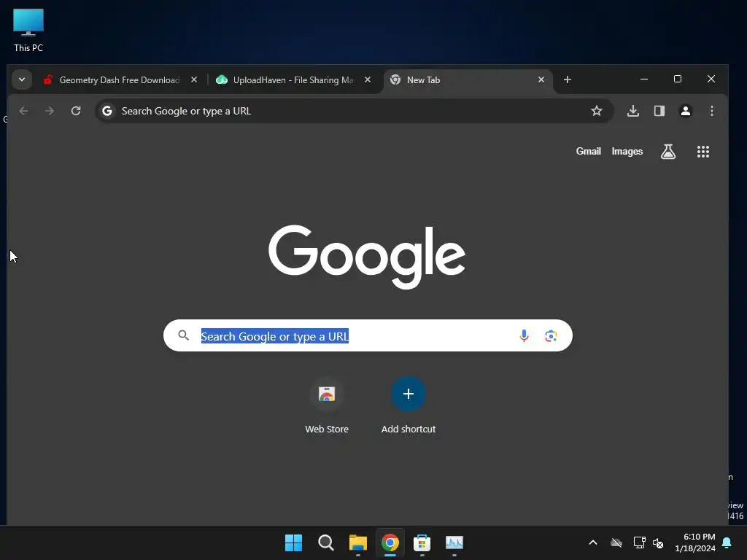Image resolution: width=747 pixels, height=560 pixels.
Task: Open File Explorer from taskbar
Action: click(x=357, y=542)
